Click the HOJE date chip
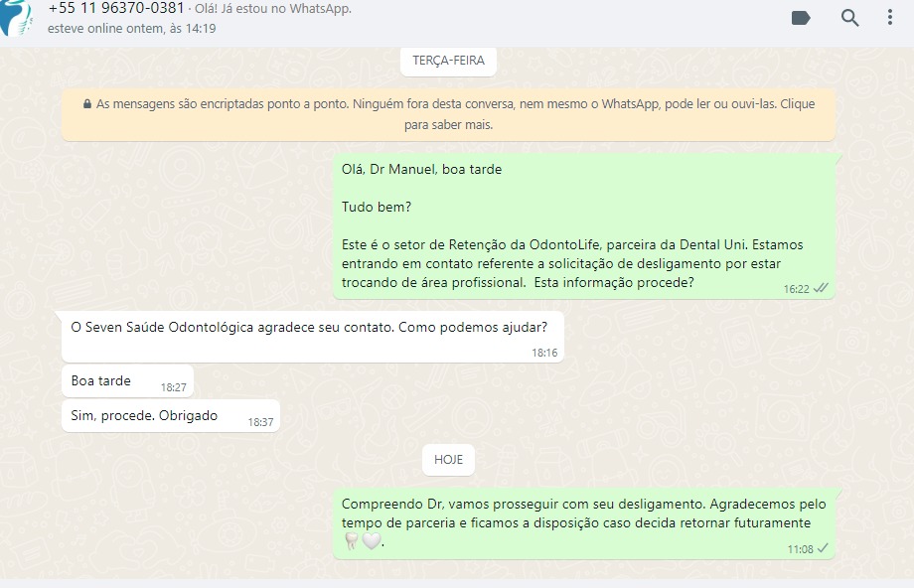The image size is (914, 588). (x=448, y=460)
